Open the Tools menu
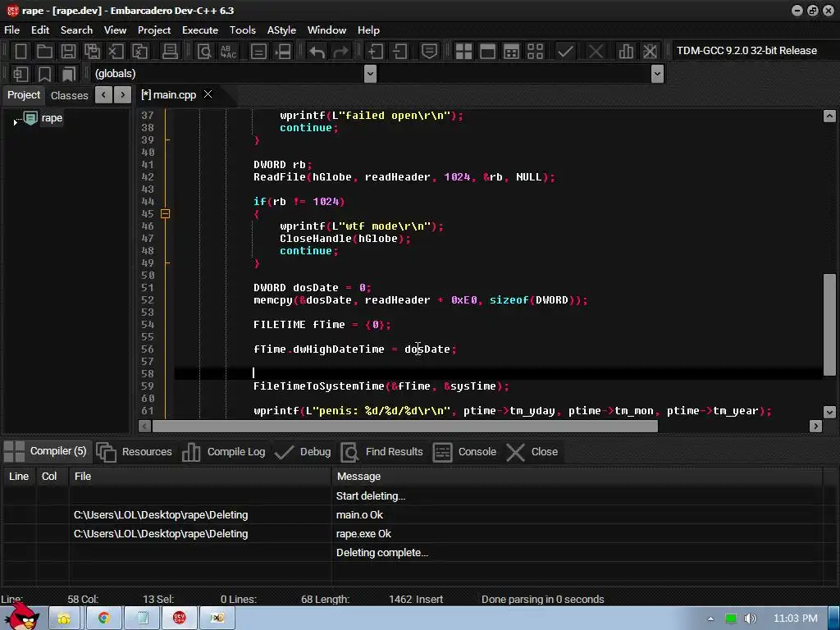The height and width of the screenshot is (630, 840). point(243,30)
